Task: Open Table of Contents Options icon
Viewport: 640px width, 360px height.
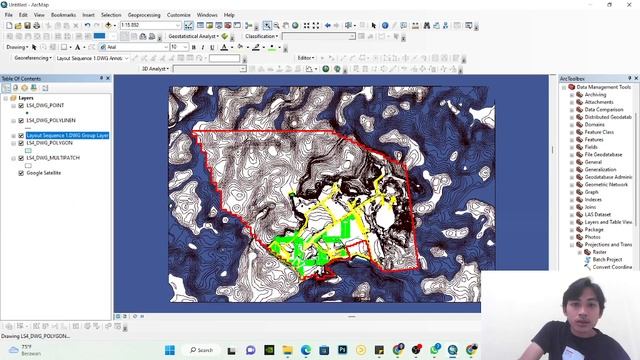Action: point(45,88)
